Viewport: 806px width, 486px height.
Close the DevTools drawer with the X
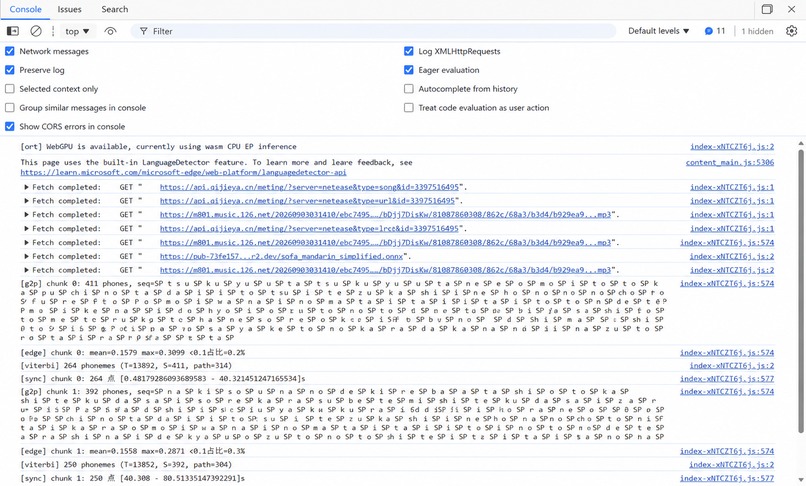pos(792,9)
